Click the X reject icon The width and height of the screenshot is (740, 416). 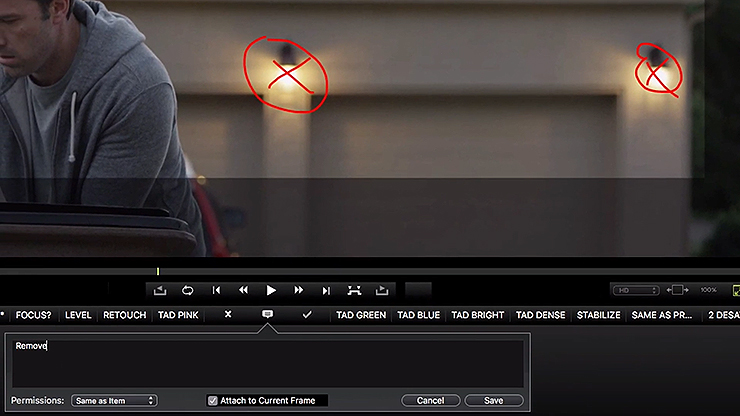point(228,314)
